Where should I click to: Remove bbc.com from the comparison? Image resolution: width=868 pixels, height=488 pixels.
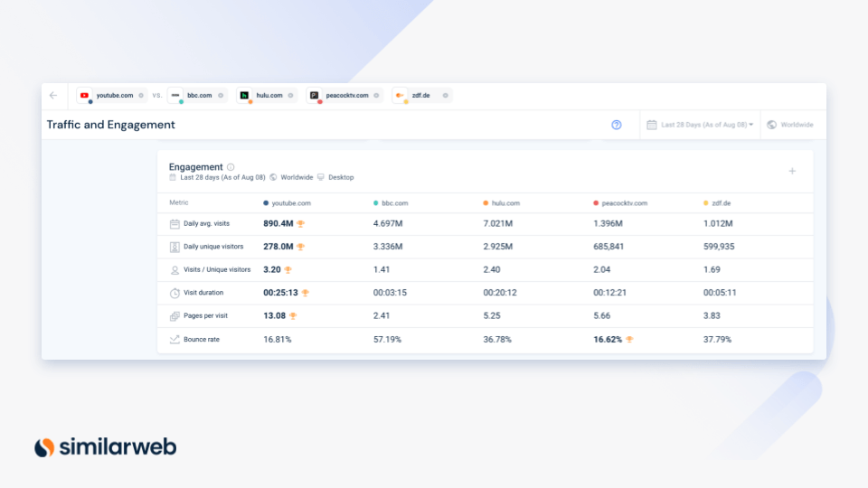[x=221, y=95]
